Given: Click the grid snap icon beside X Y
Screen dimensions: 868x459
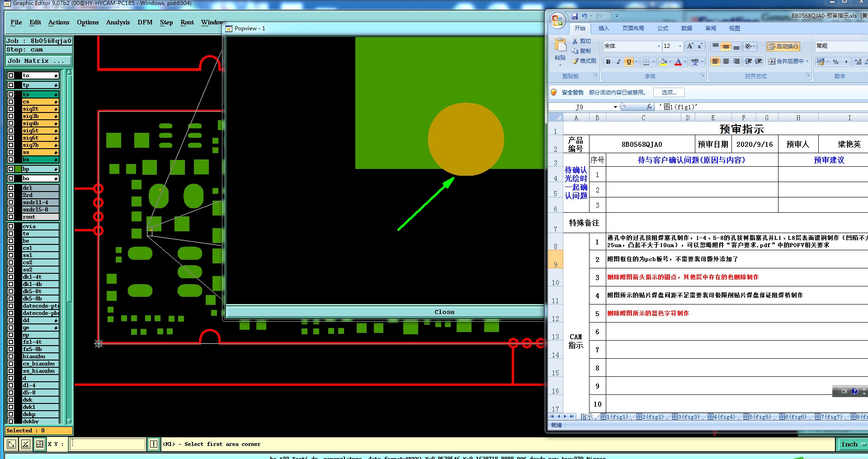Looking at the screenshot, I should point(40,444).
